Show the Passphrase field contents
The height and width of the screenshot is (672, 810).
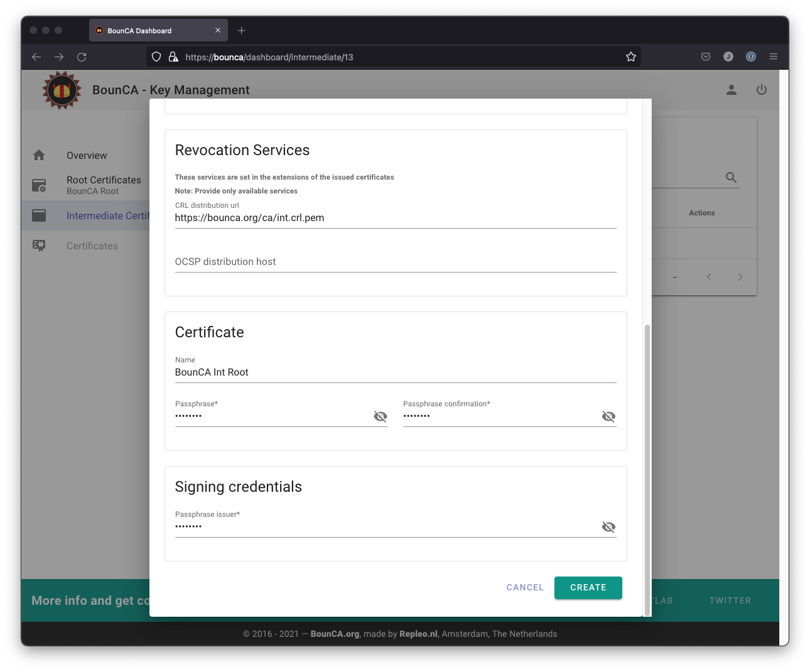pyautogui.click(x=381, y=416)
